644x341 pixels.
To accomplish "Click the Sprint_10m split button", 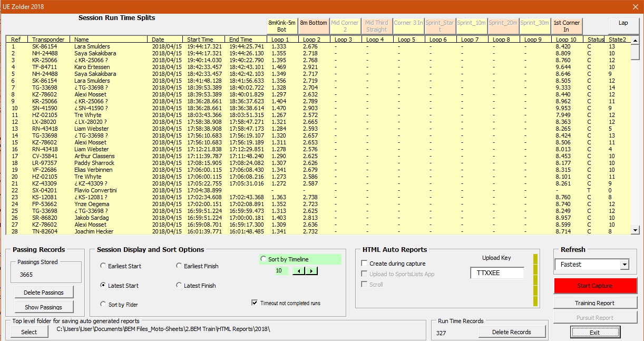I will 472,26.
